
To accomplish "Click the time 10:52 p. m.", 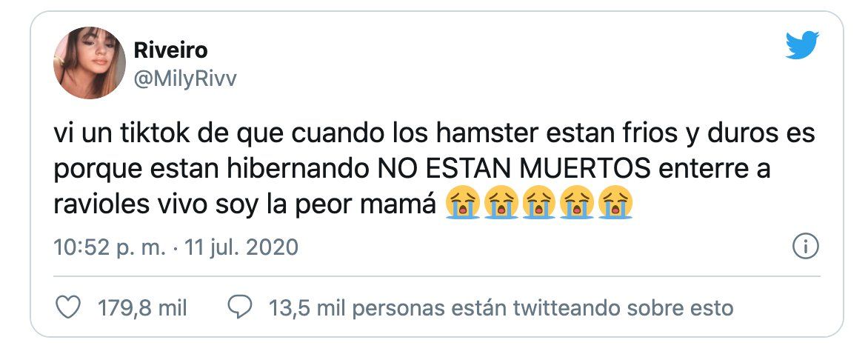I will point(110,247).
